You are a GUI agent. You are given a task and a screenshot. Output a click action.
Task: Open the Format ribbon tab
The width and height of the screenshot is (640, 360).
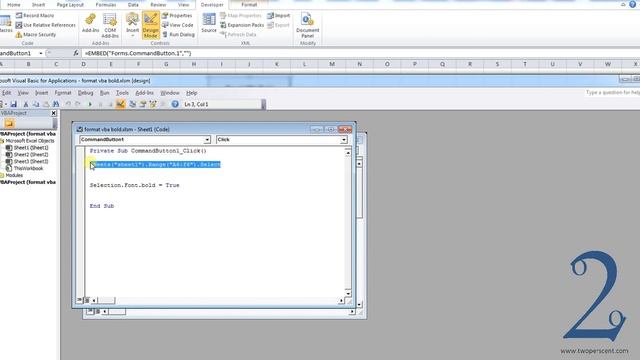(x=249, y=4)
